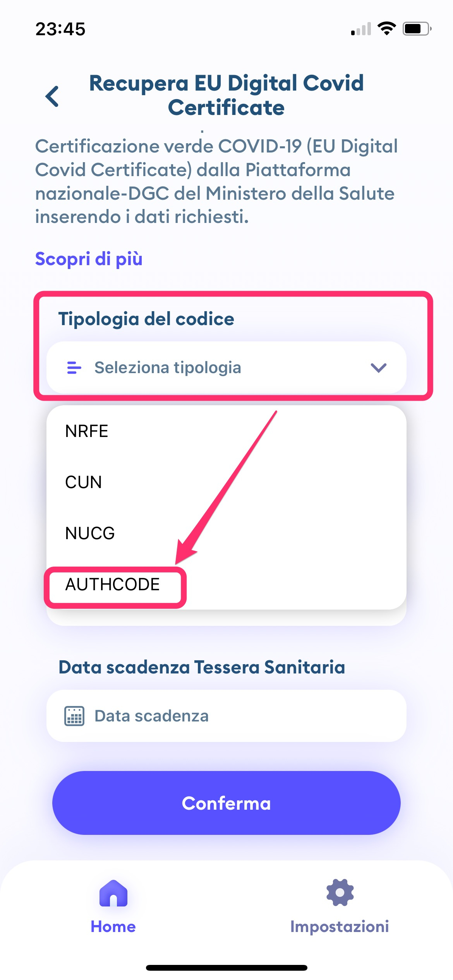Select the AUTHCODE option

coord(113,584)
